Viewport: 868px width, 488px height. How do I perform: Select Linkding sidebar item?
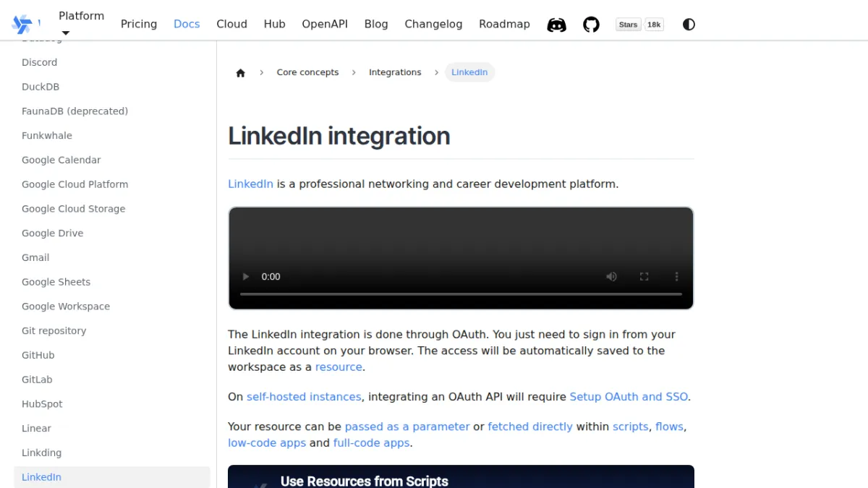pyautogui.click(x=112, y=453)
